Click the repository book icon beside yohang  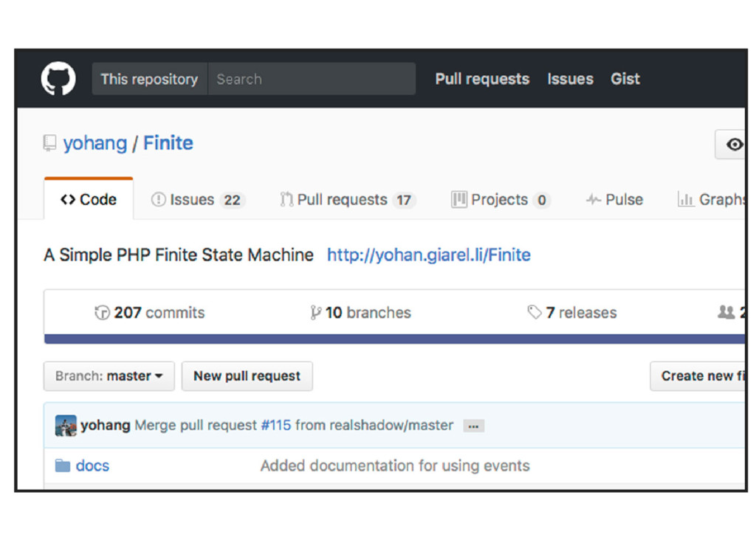49,143
